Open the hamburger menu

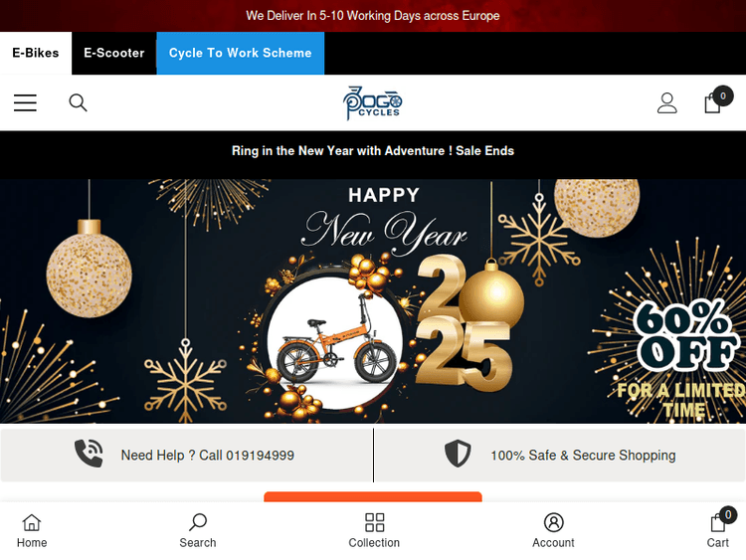point(25,102)
